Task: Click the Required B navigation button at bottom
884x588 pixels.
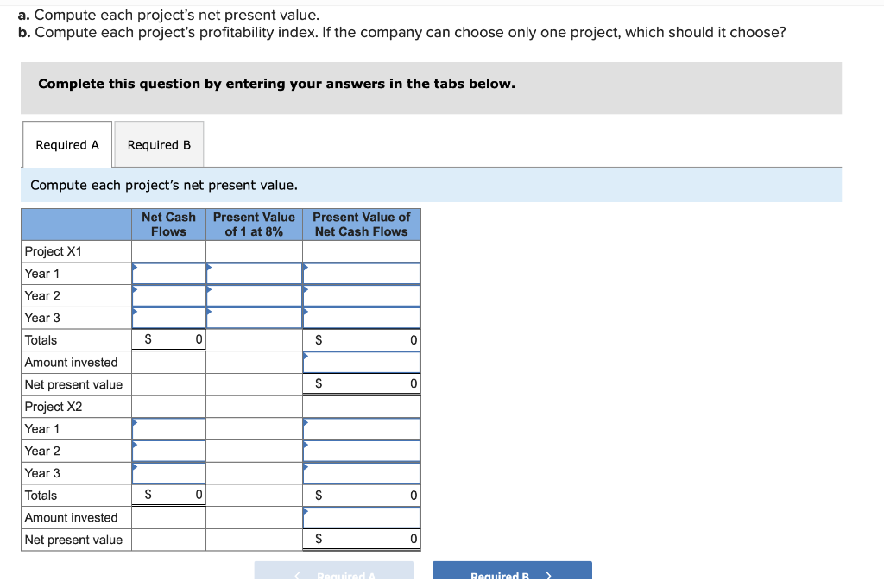Action: tap(512, 573)
